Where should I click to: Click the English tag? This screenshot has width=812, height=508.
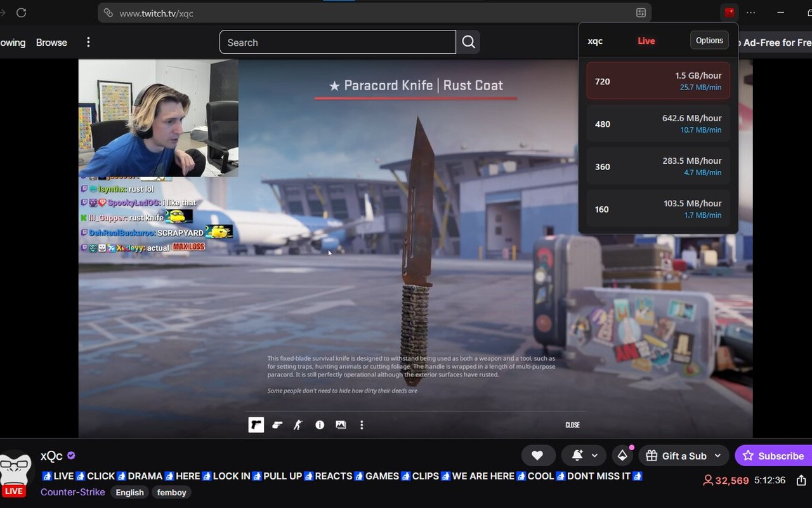130,492
